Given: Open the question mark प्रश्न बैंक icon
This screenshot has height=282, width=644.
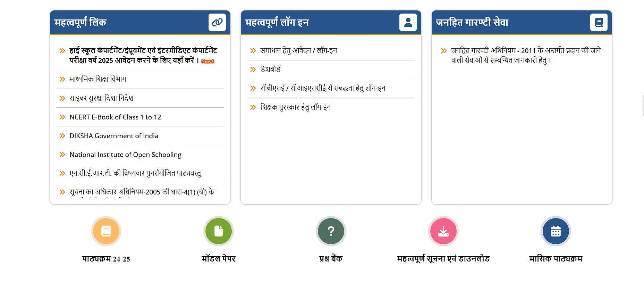Looking at the screenshot, I should coord(331,231).
